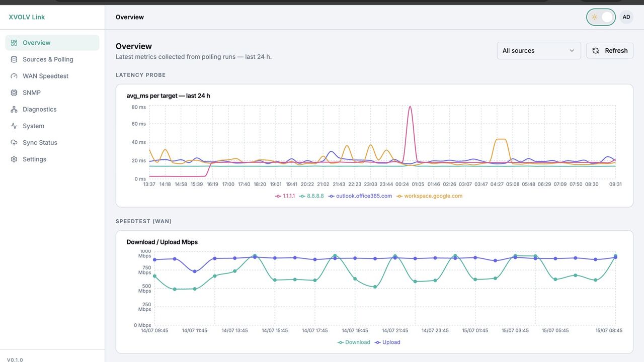Toggle the Download legend series
This screenshot has height=362, width=644.
(x=354, y=342)
